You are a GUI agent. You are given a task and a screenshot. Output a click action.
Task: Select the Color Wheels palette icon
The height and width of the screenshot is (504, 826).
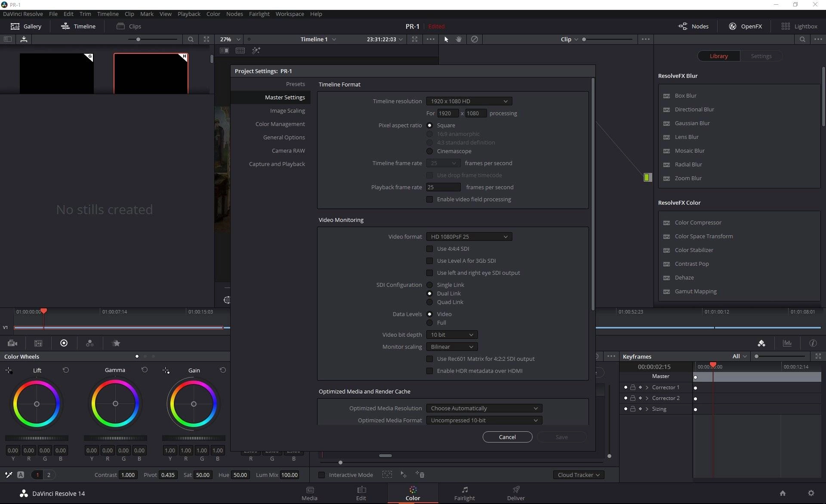[64, 343]
